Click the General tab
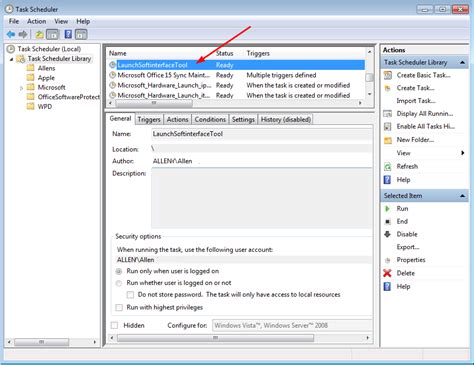This screenshot has width=474, height=365. [x=120, y=119]
